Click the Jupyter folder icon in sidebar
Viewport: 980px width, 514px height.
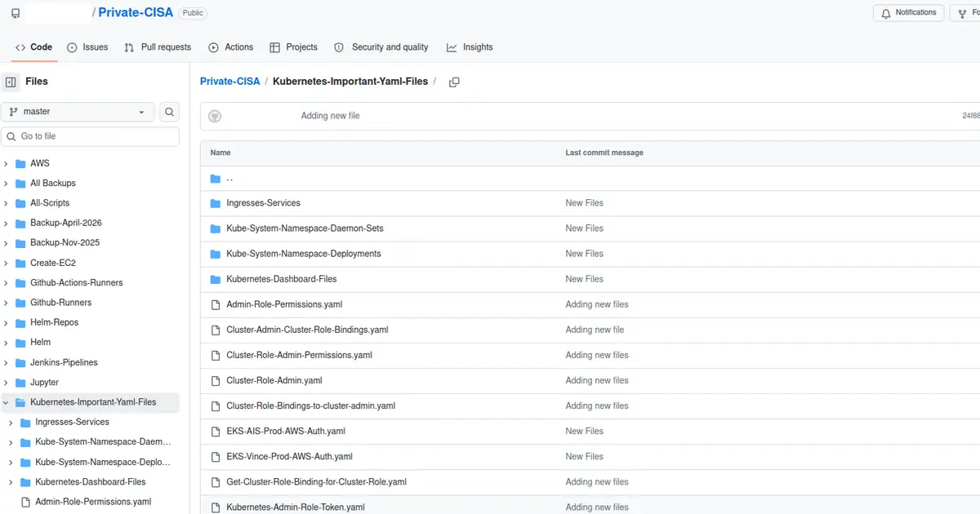tap(20, 383)
